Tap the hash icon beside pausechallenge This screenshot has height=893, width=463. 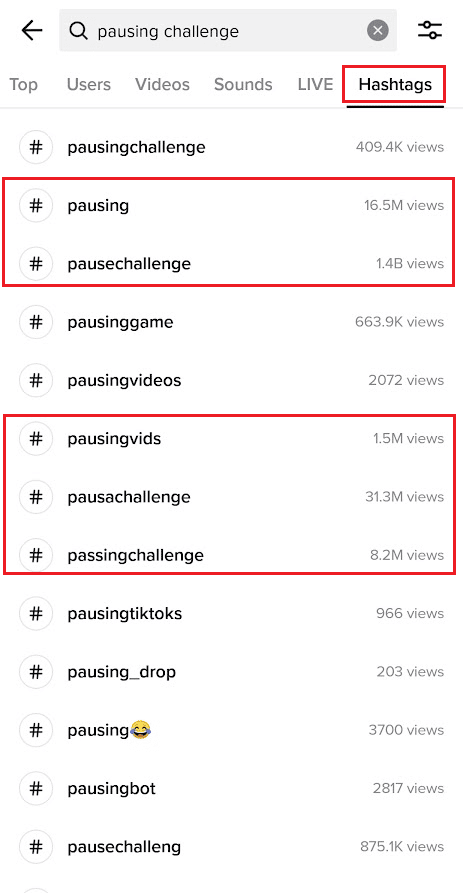pos(36,264)
